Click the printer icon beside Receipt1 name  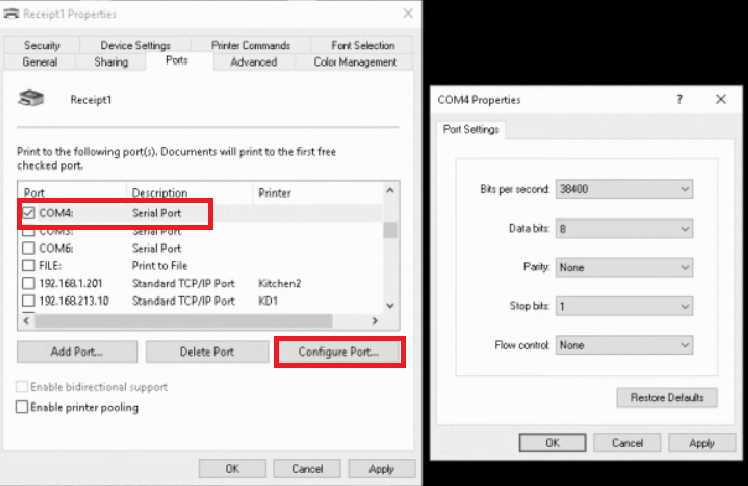coord(31,98)
